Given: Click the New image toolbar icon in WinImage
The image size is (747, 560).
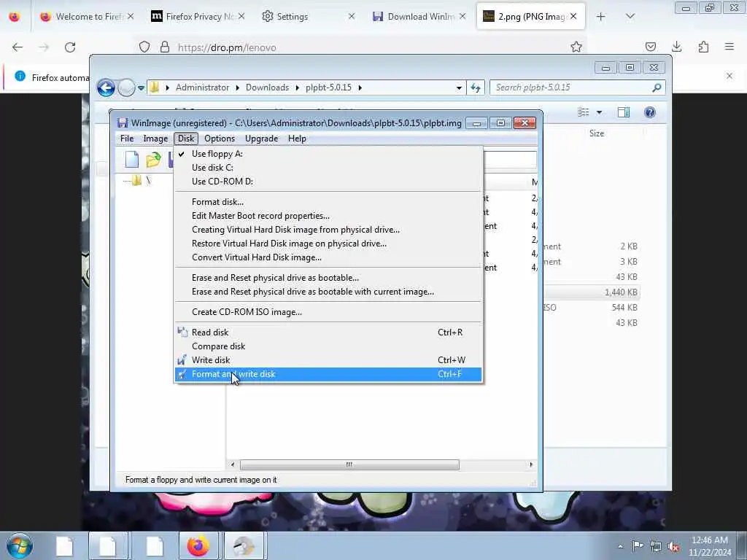Looking at the screenshot, I should [x=131, y=160].
